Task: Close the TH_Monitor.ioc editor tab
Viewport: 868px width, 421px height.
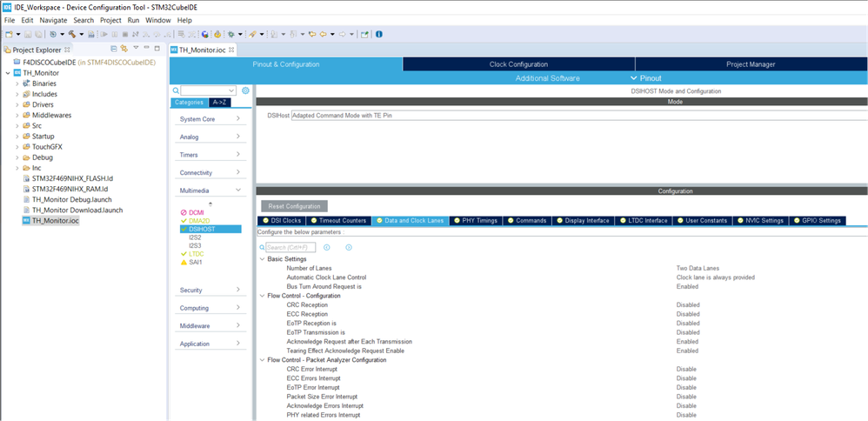Action: click(231, 50)
